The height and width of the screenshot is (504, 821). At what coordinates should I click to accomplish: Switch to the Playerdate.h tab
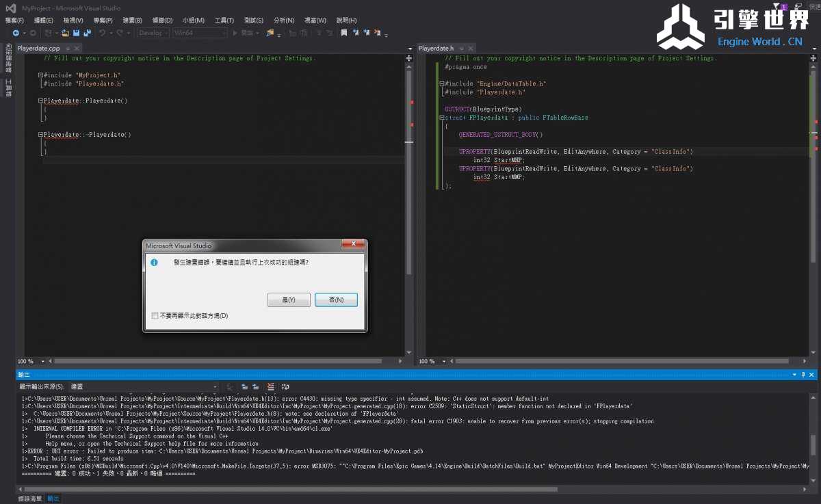click(x=436, y=49)
